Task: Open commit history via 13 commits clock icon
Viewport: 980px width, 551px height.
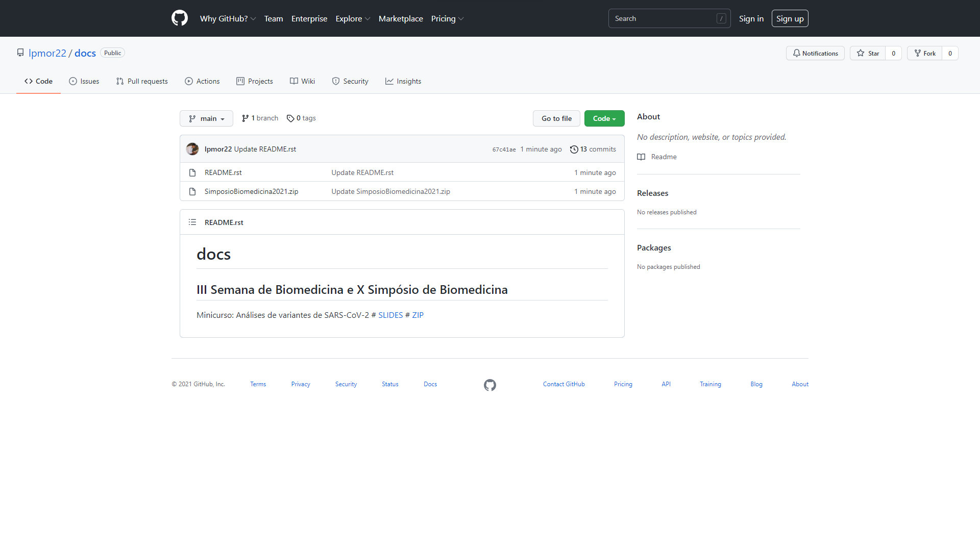Action: [574, 149]
